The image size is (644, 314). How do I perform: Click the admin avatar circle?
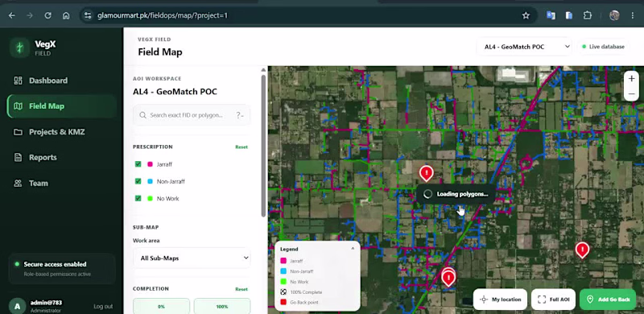(17, 306)
